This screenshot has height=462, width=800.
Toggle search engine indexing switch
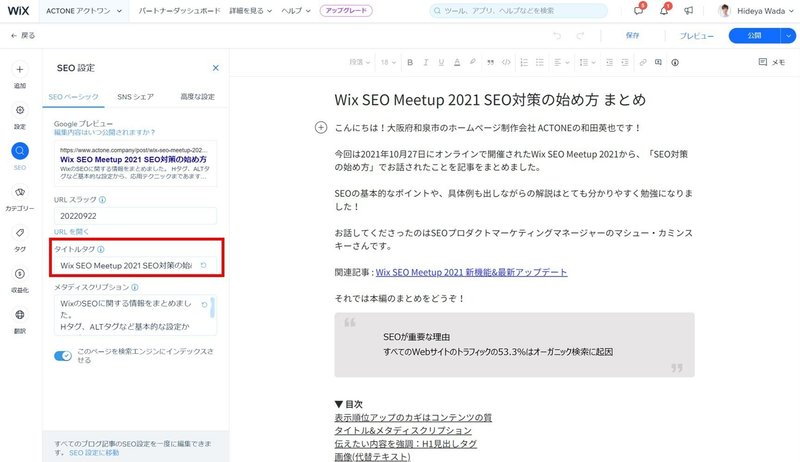click(x=63, y=356)
